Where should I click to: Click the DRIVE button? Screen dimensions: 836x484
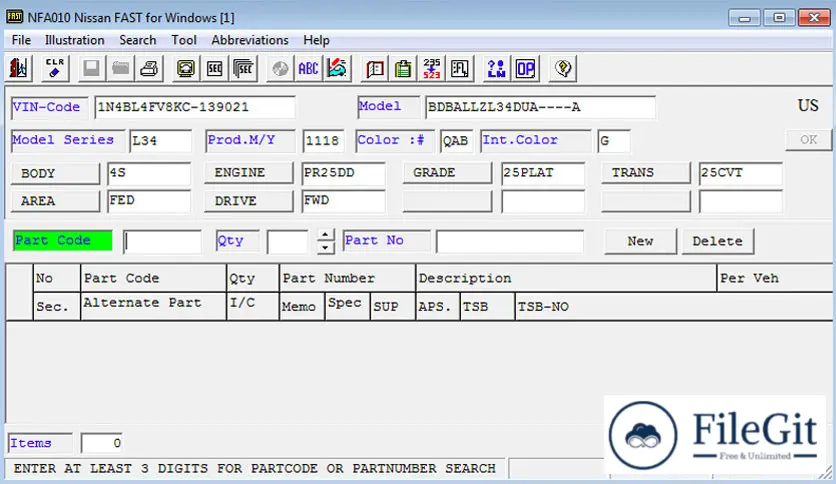pos(248,201)
